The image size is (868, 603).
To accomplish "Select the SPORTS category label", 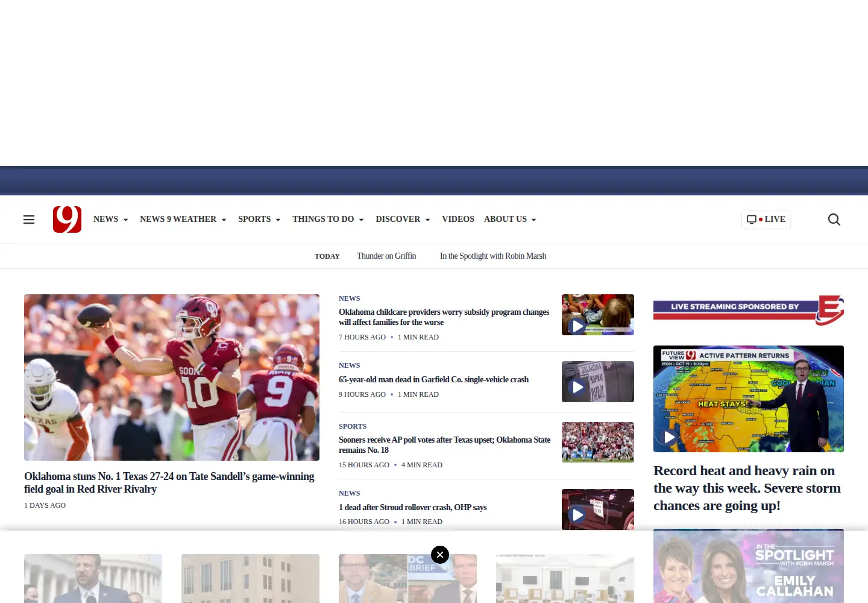I will 353,426.
